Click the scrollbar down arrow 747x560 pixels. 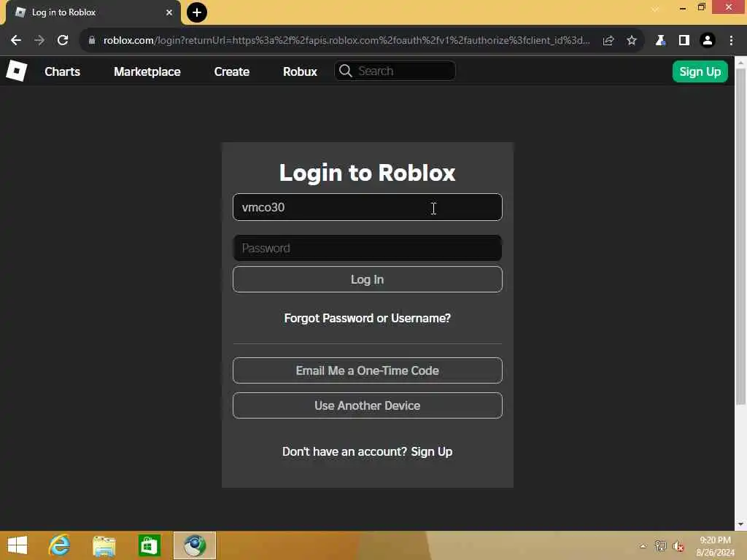pyautogui.click(x=740, y=524)
